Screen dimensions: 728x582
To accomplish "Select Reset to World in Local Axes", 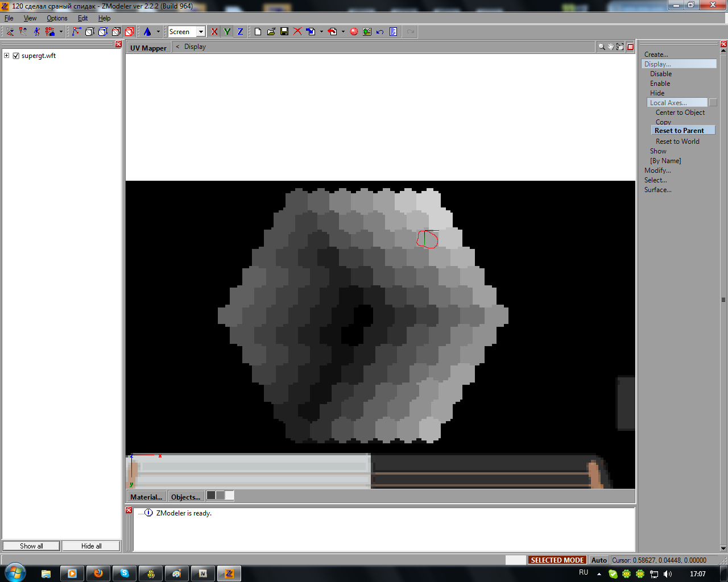I will pos(677,142).
